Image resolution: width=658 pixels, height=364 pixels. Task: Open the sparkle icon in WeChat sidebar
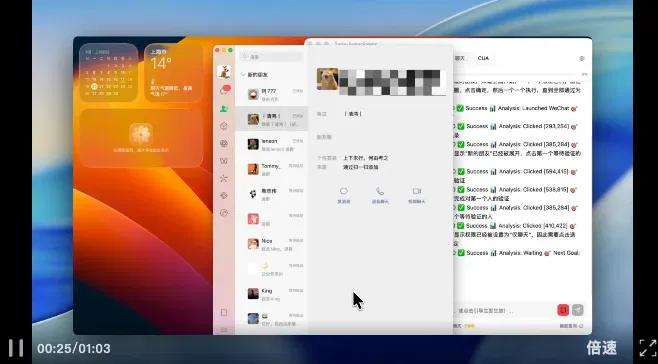pyautogui.click(x=224, y=178)
